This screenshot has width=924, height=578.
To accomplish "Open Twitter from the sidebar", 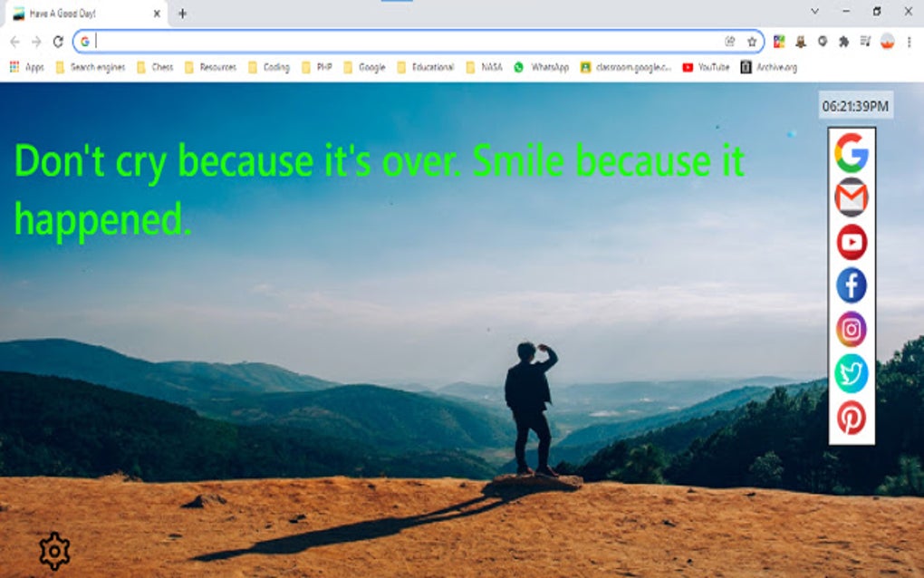I will tap(850, 373).
